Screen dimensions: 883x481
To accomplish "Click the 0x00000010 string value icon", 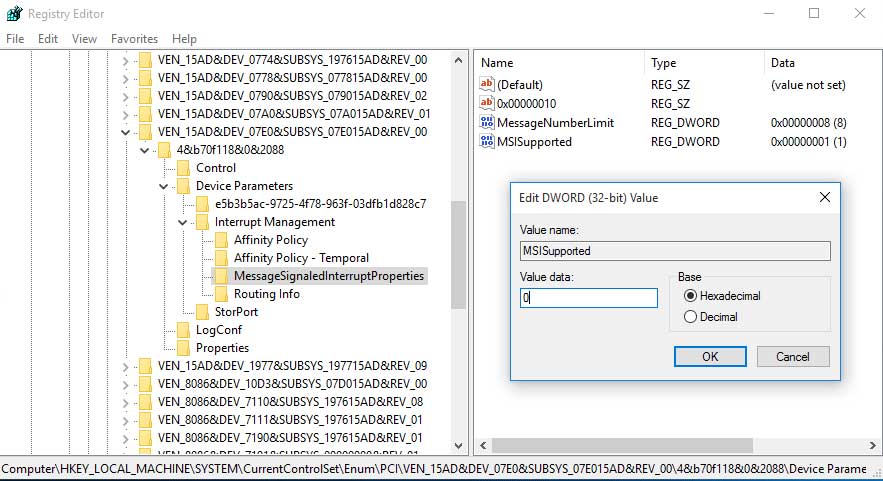I will click(487, 103).
